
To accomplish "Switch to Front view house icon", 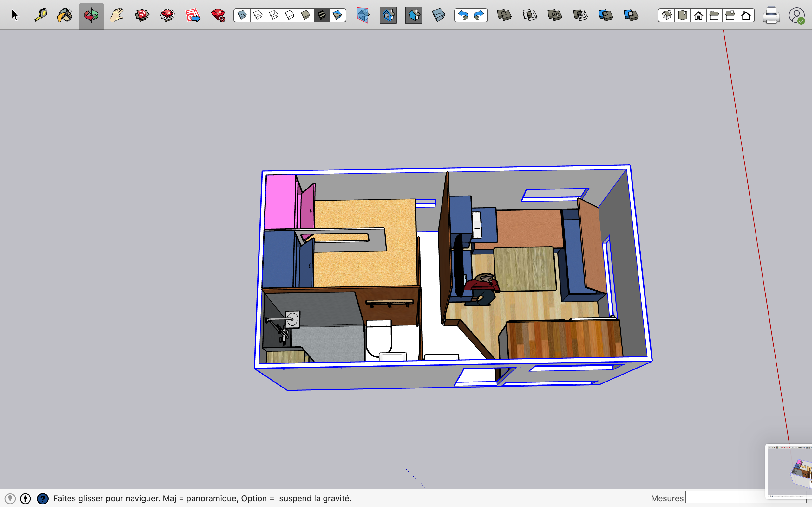I will point(698,16).
